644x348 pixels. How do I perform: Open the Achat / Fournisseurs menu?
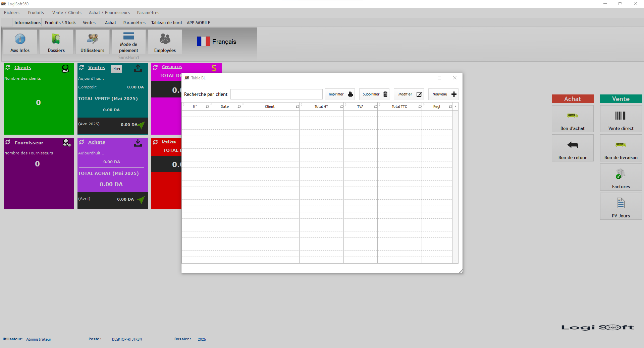[x=109, y=13]
